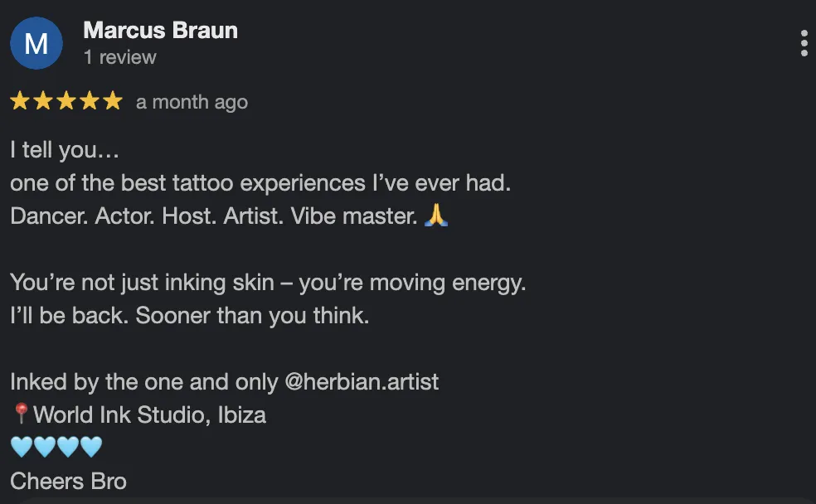Click the first yellow rating star
Screen dimensions: 816x504
[x=20, y=102]
